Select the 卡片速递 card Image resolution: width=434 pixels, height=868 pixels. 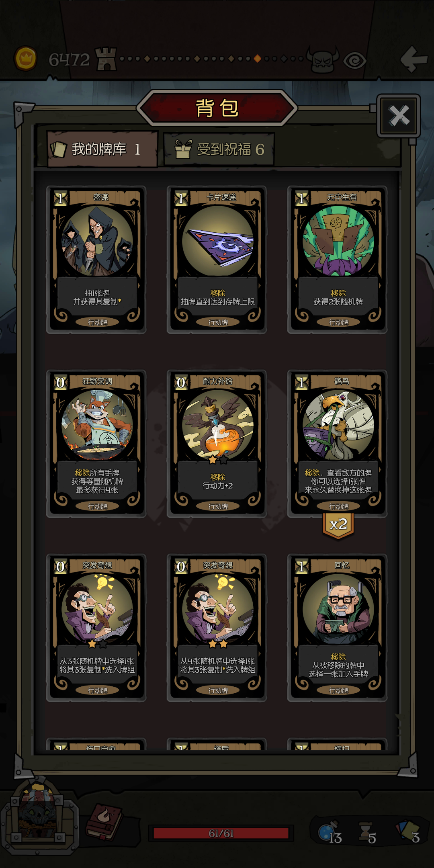pos(217,260)
